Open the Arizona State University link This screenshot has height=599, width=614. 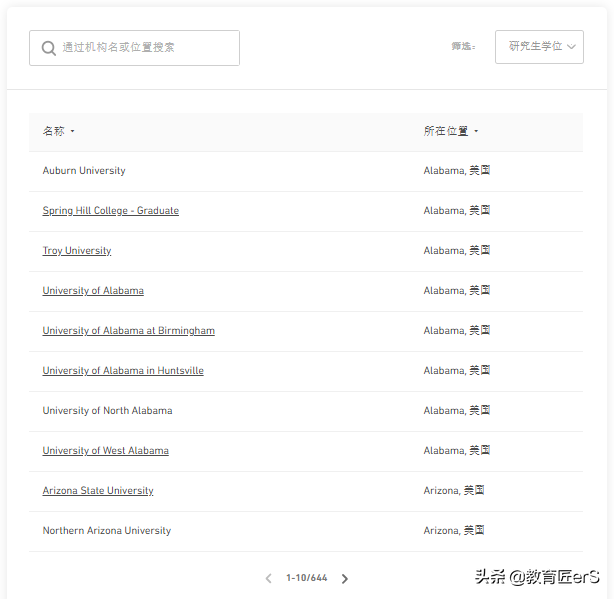click(98, 491)
